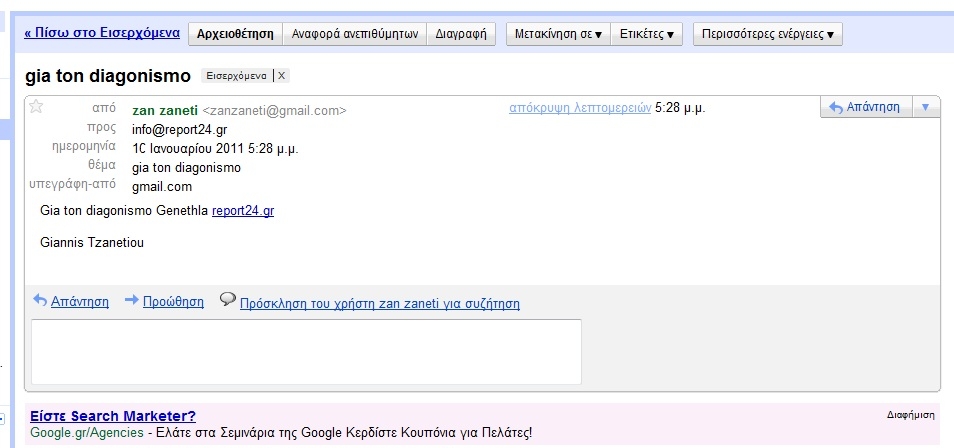Click inside the quick reply text box
The height and width of the screenshot is (448, 954).
point(306,352)
